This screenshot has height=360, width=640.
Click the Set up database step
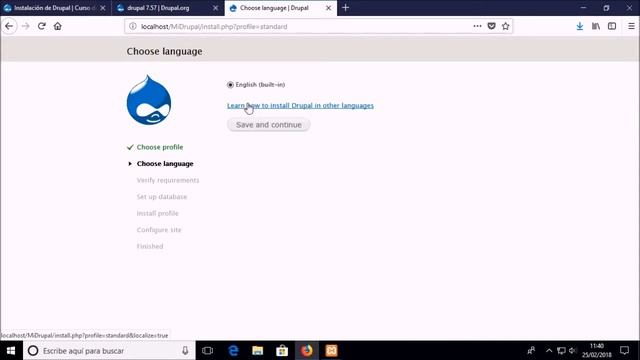point(162,197)
